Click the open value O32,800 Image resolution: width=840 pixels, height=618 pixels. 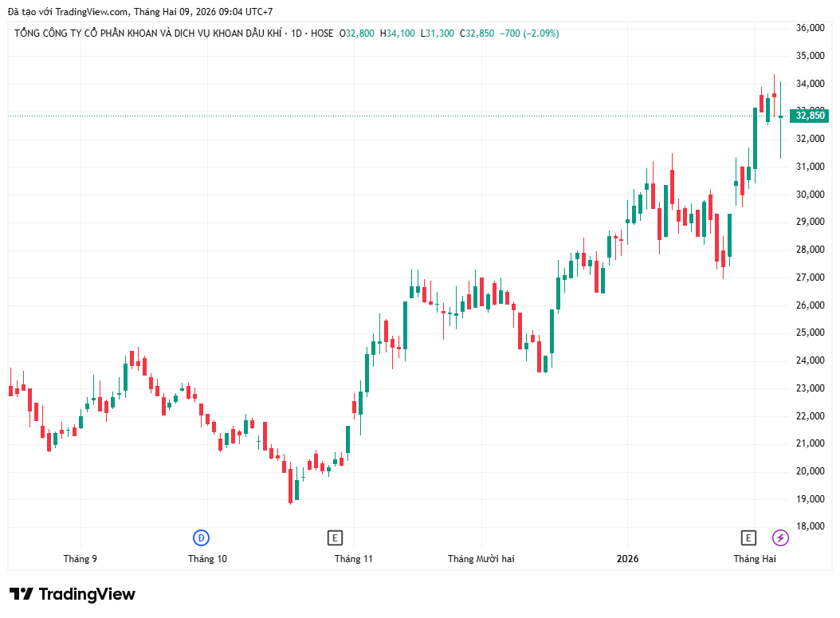[357, 33]
